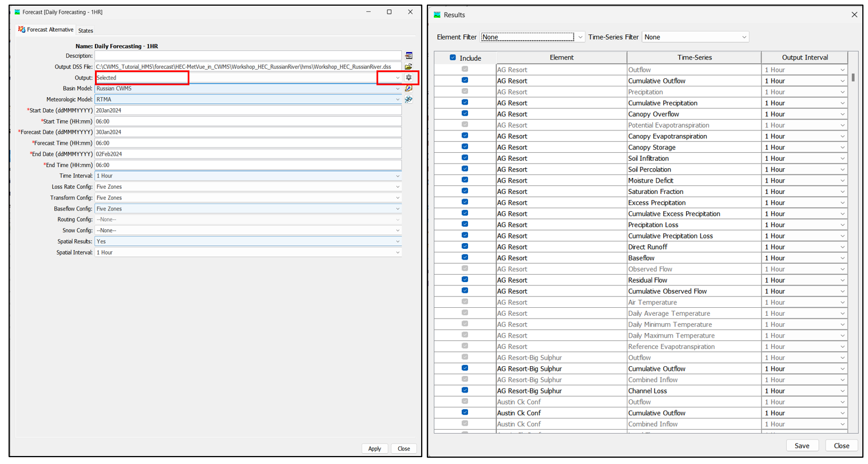Sort by the Time-Series column header
The width and height of the screenshot is (868, 464).
click(693, 58)
